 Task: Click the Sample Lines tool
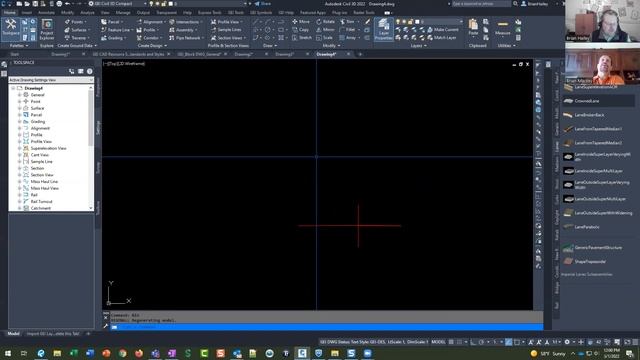(x=226, y=30)
